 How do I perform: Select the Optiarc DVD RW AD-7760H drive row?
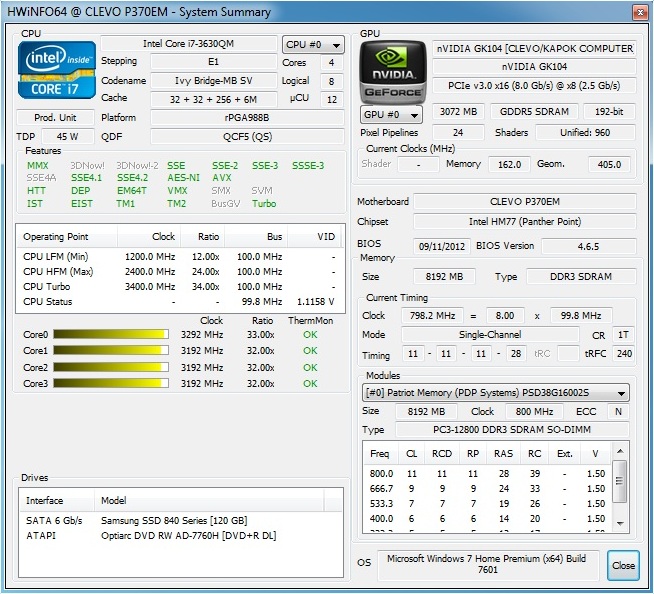(x=181, y=535)
